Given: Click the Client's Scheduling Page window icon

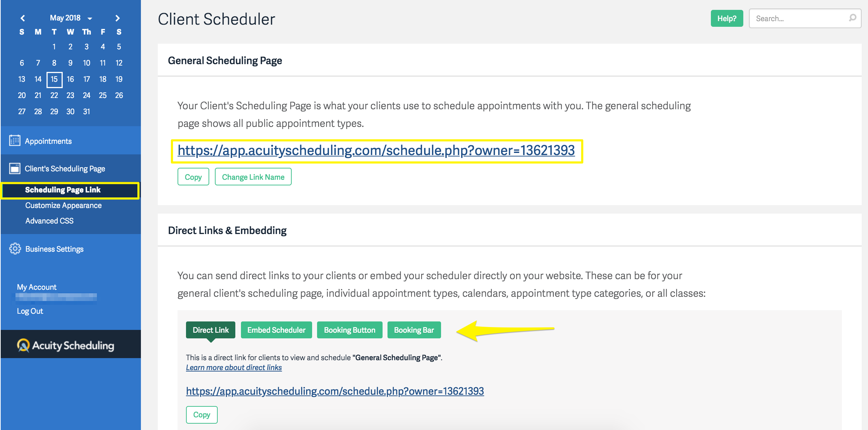Looking at the screenshot, I should coord(15,168).
